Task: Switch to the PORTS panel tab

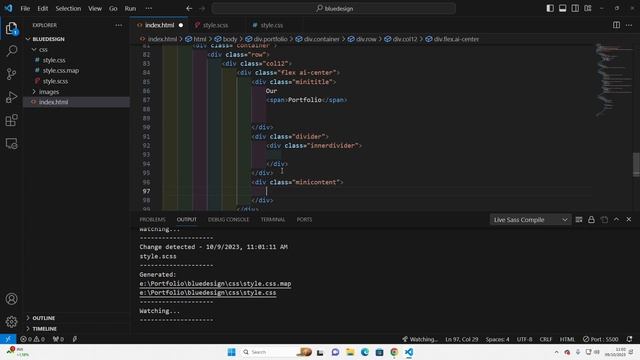Action: [x=304, y=220]
